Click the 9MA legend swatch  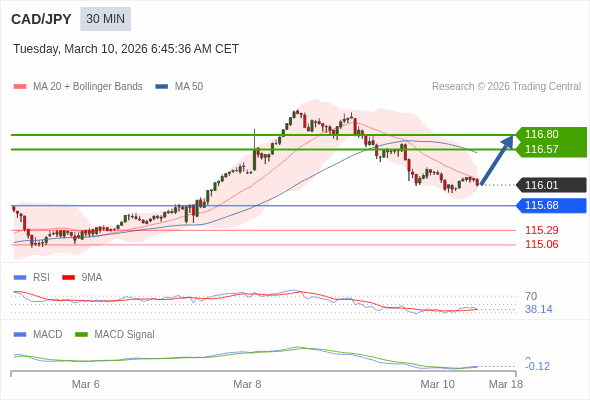click(x=68, y=278)
